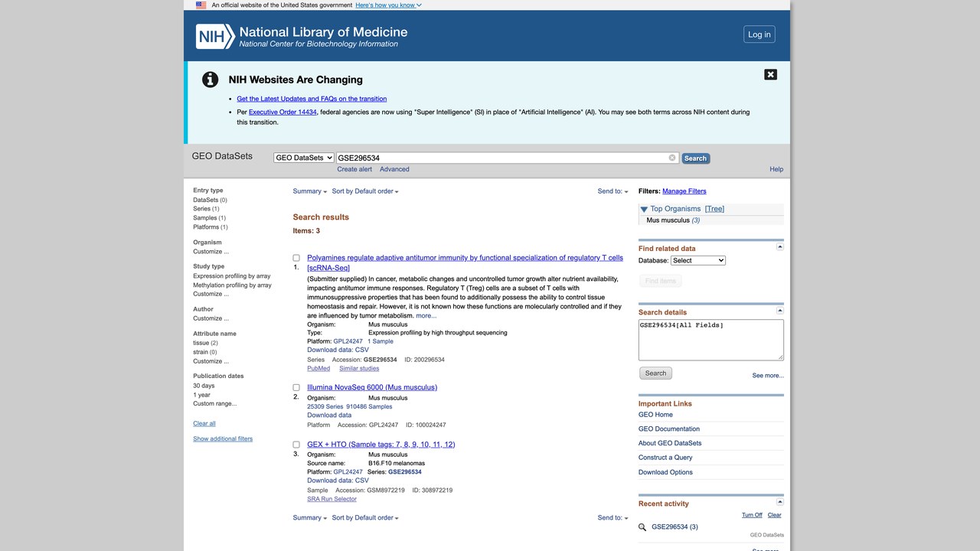The image size is (980, 551).
Task: Close the NIH Websites Are Changing banner
Action: tap(770, 74)
